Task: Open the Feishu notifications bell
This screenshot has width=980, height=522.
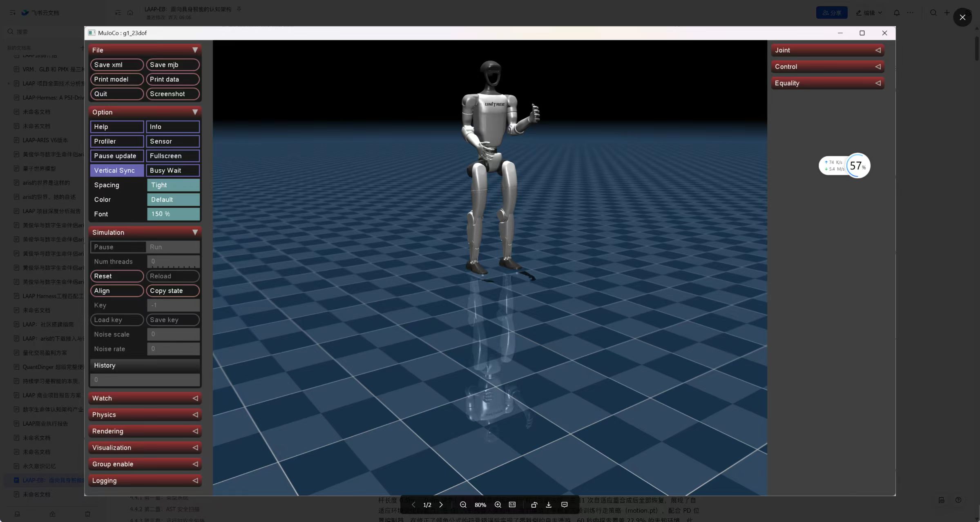Action: [x=897, y=13]
